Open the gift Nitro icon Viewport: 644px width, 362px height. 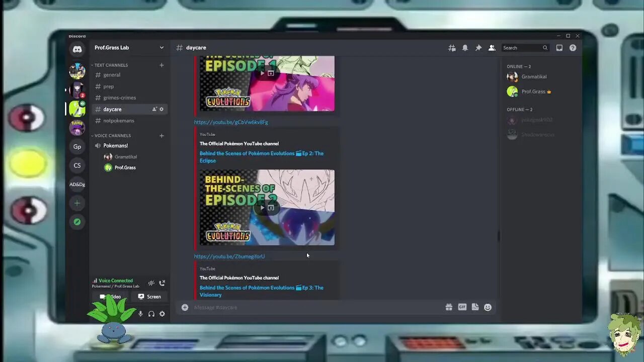pos(449,307)
